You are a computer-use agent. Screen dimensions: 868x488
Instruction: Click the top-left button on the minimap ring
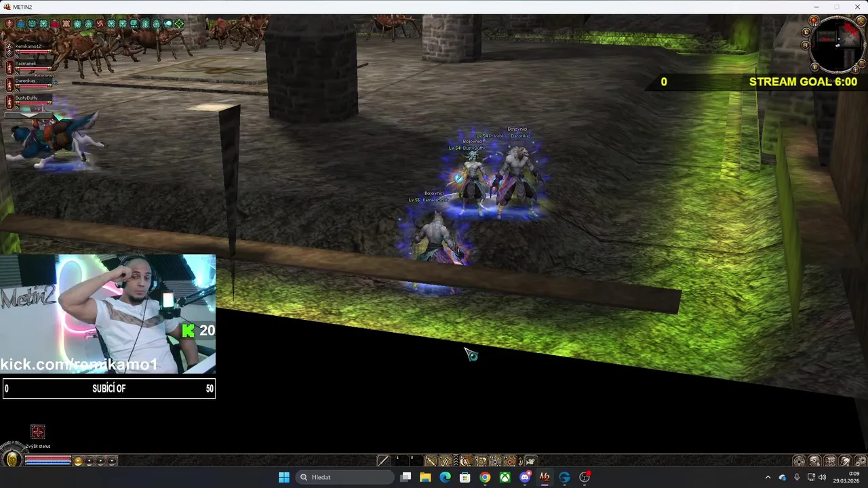click(814, 20)
